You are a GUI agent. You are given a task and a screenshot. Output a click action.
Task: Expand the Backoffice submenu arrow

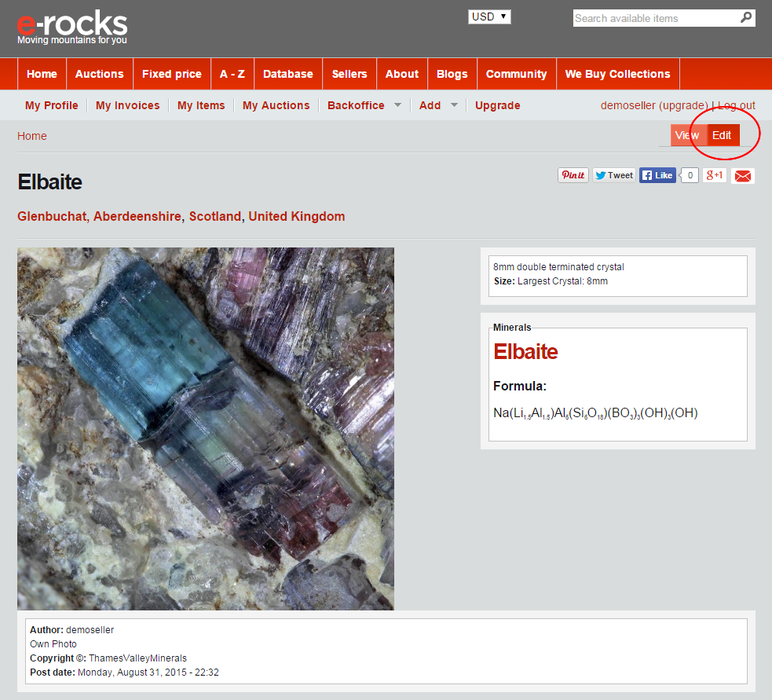coord(398,105)
